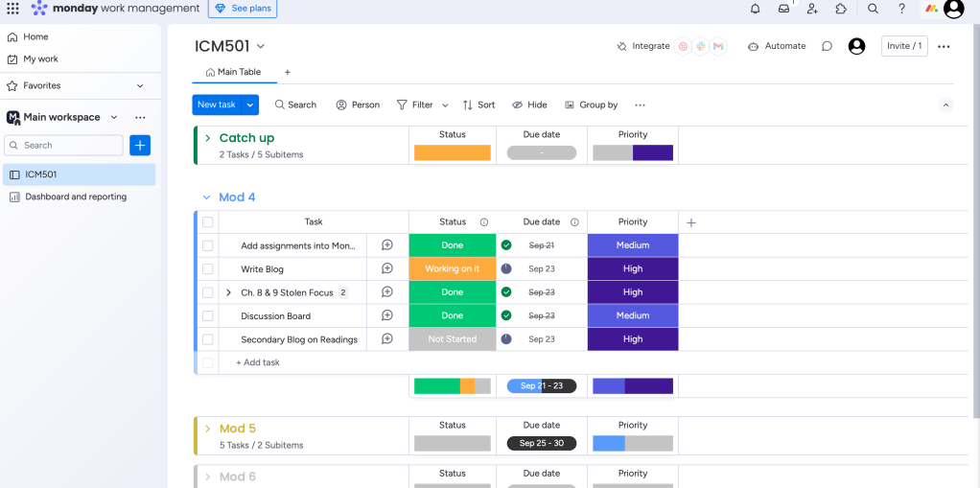Add update to Write Blog task

coord(387,269)
